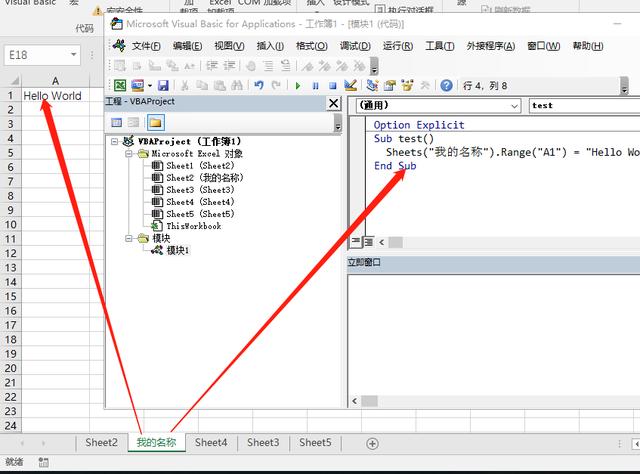Switch to the Sheet4 worksheet tab
The width and height of the screenshot is (640, 474).
tap(211, 443)
